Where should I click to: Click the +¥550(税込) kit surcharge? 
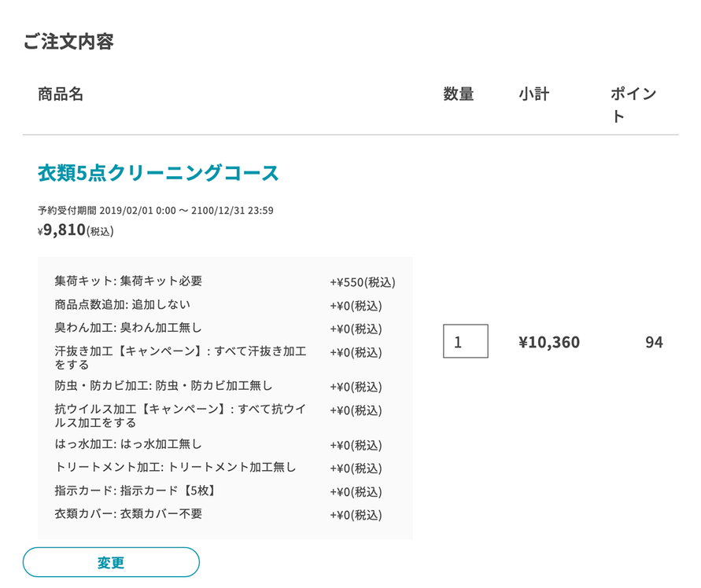(x=362, y=281)
